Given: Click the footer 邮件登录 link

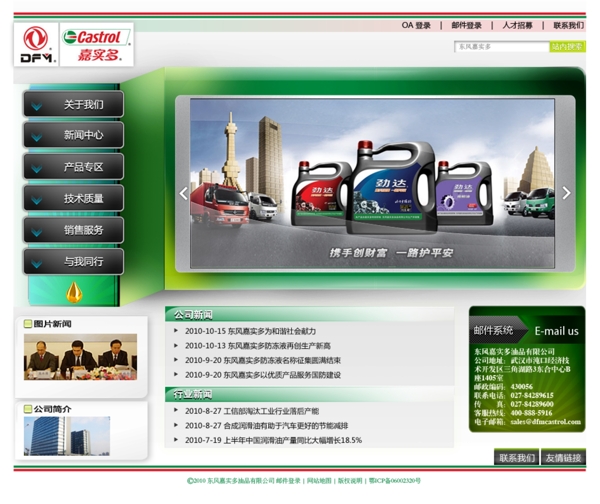Looking at the screenshot, I should pos(288,481).
